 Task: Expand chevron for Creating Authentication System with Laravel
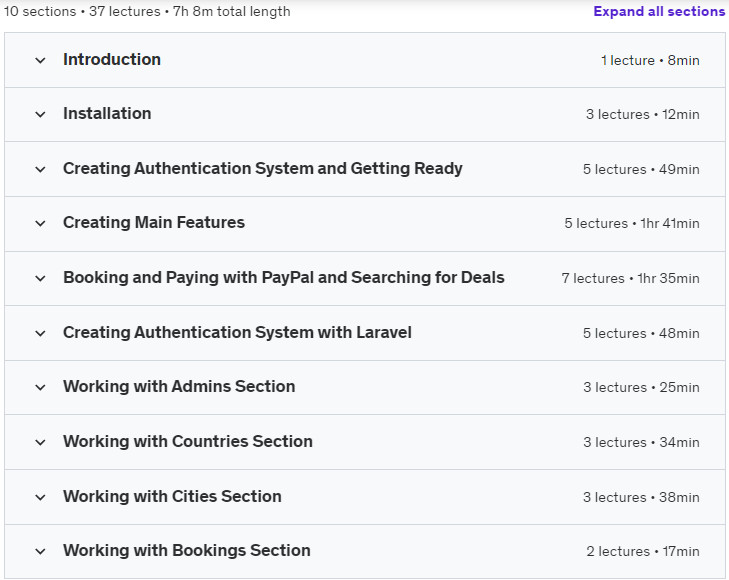(40, 333)
